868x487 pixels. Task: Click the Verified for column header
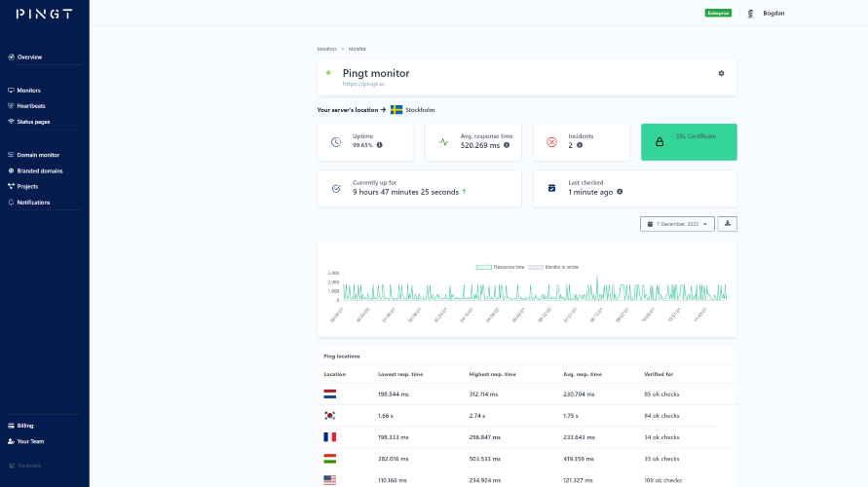click(x=659, y=374)
